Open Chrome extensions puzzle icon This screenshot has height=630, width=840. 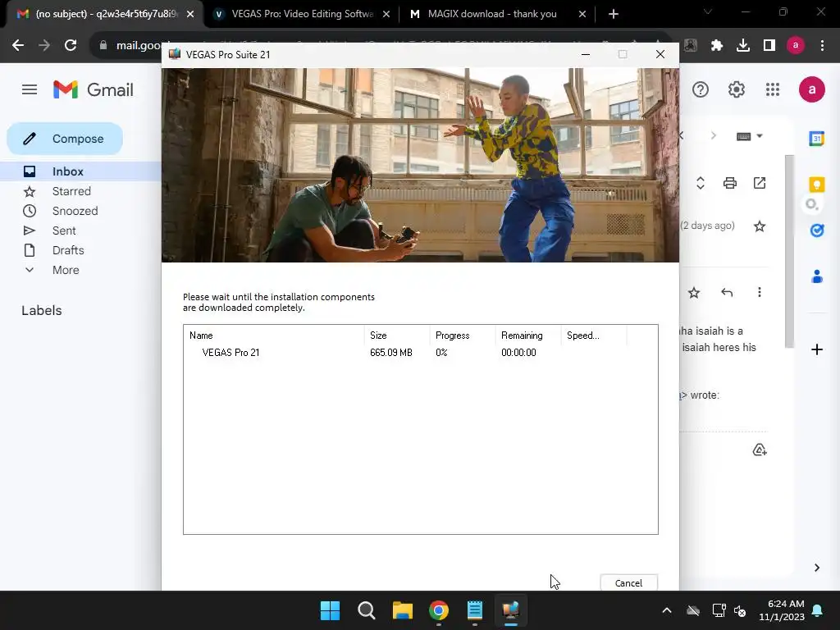pos(717,46)
